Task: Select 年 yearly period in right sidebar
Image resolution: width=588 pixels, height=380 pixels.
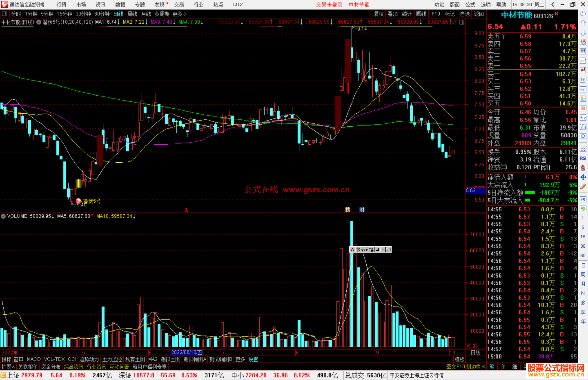Action: [583, 322]
